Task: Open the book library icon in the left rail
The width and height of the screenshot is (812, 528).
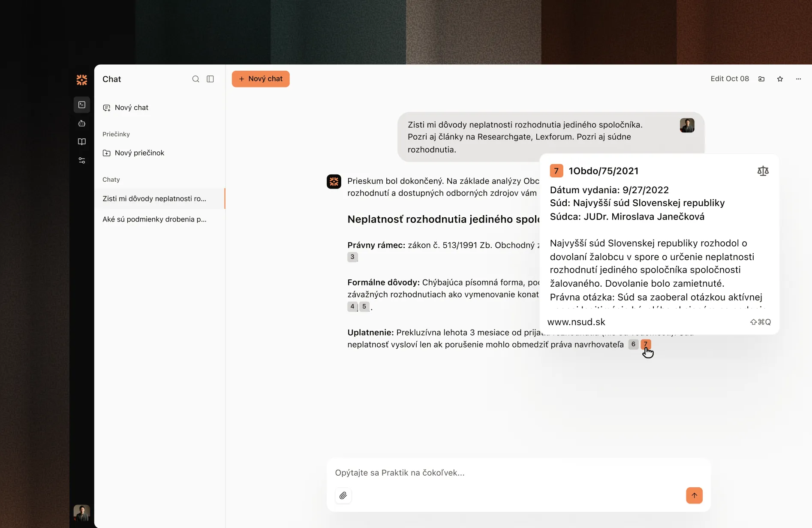Action: coord(82,142)
